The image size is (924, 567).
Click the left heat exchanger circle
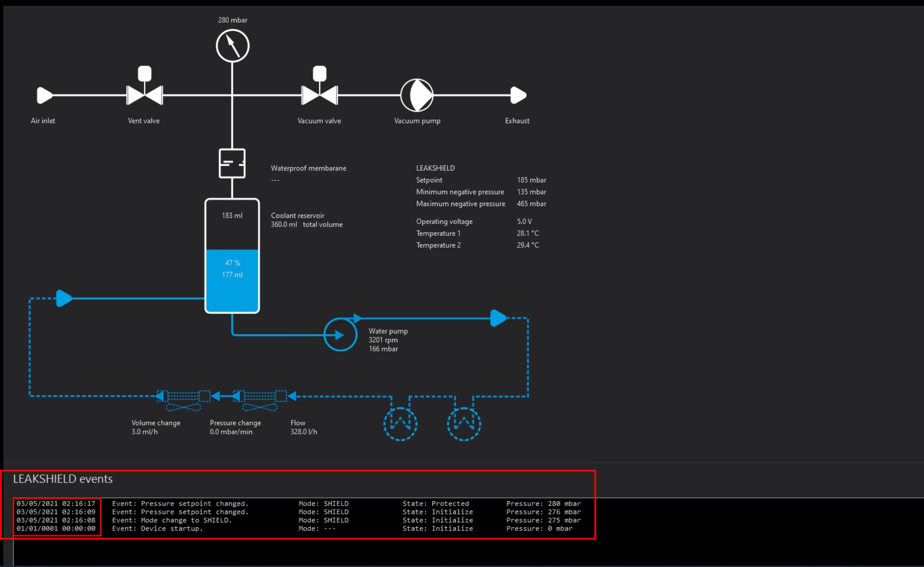(x=400, y=423)
